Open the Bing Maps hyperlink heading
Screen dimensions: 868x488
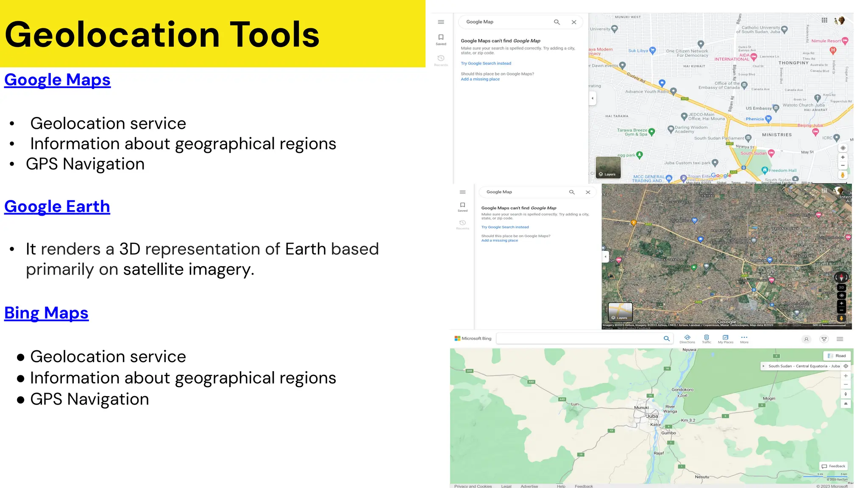46,313
